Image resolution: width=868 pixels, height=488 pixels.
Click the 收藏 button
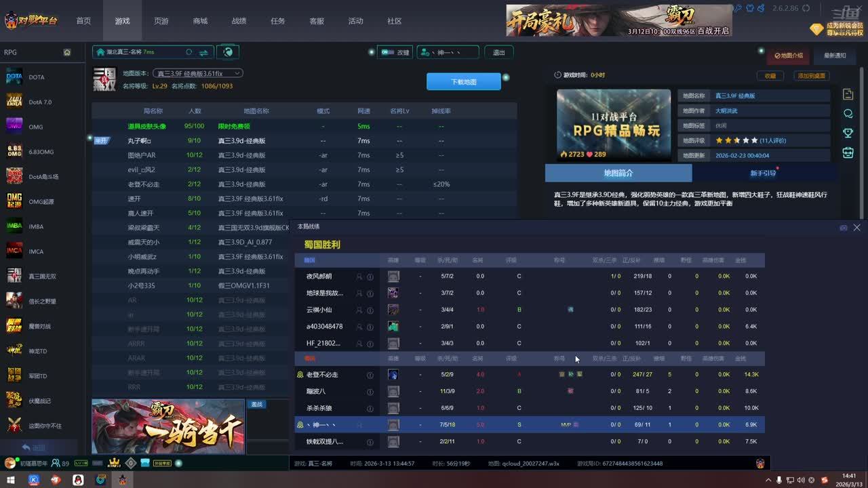[770, 76]
